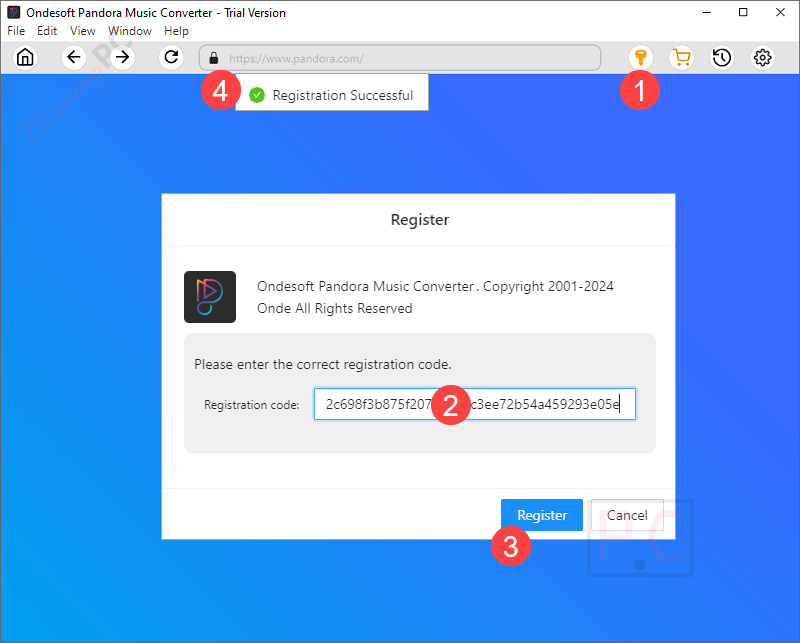Screen dimensions: 800x643
Task: Minimize the application window
Action: (707, 12)
